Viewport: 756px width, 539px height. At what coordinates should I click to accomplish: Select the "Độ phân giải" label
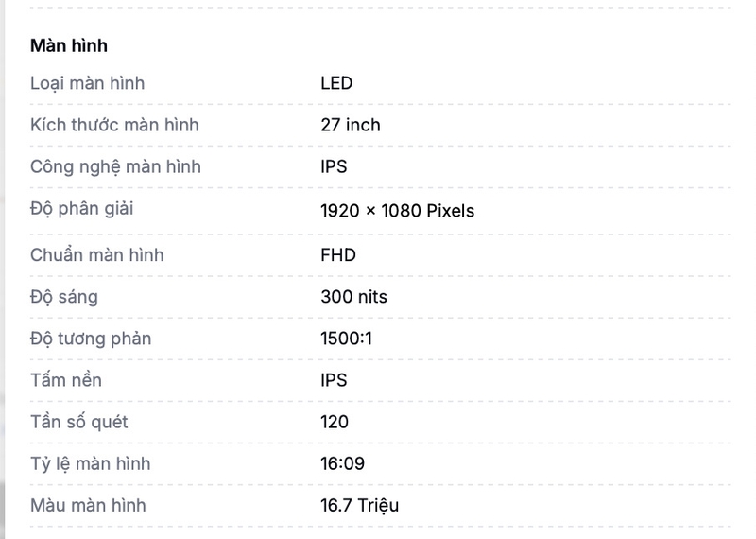click(x=81, y=209)
